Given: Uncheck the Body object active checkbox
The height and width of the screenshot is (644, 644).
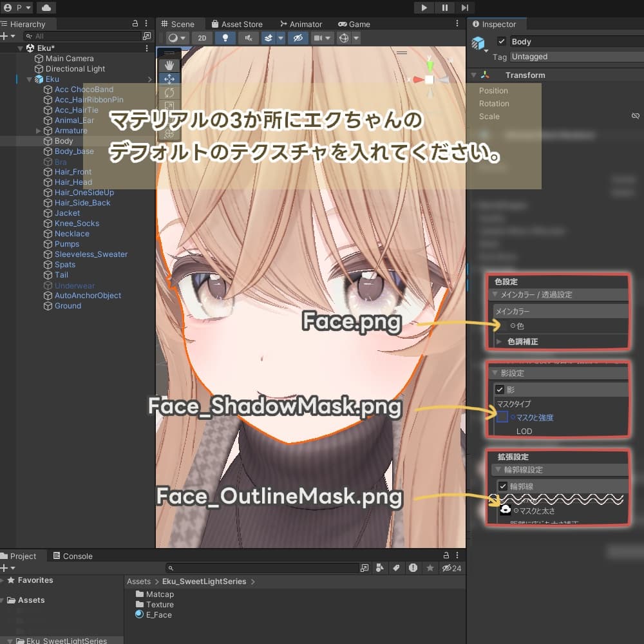Looking at the screenshot, I should (502, 42).
